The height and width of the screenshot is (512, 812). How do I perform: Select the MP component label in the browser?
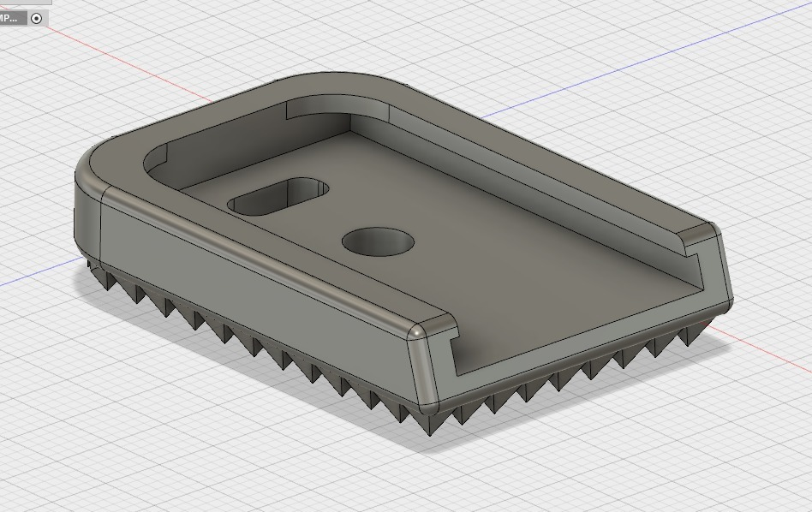click(x=9, y=18)
